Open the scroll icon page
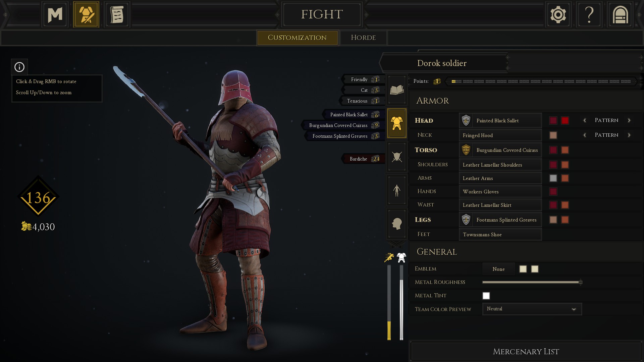 coord(117,15)
